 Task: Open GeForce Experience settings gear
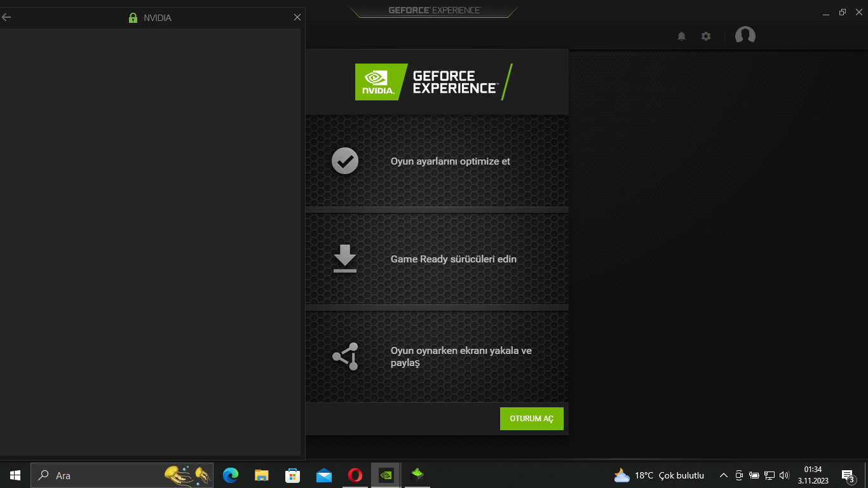[706, 36]
